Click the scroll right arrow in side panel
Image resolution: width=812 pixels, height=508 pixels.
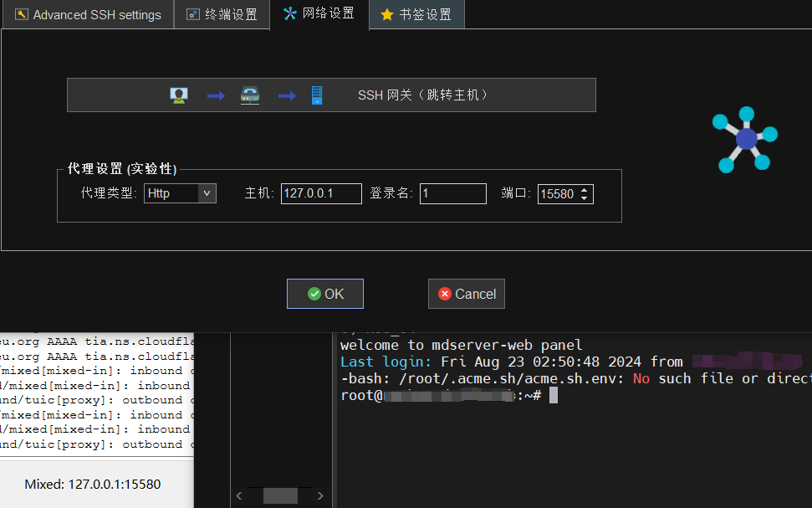pos(320,496)
